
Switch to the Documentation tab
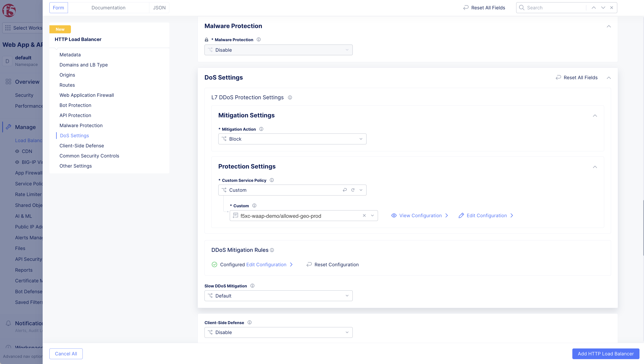point(109,7)
